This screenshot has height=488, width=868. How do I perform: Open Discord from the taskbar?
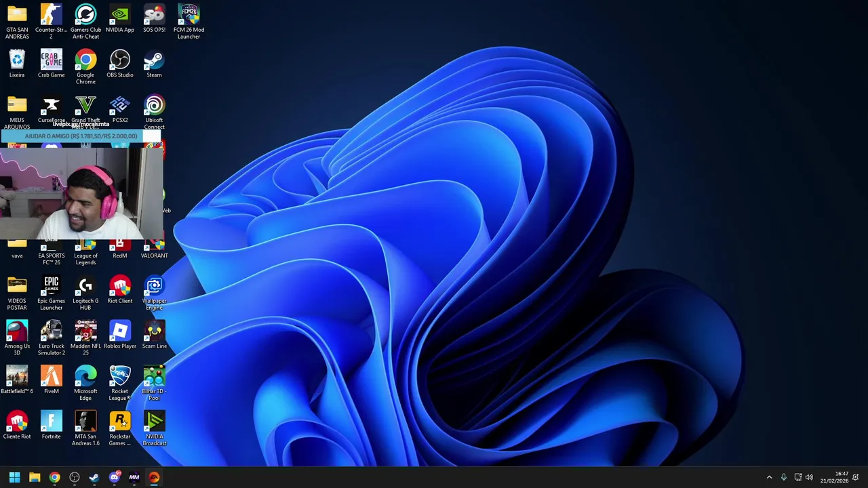(x=114, y=477)
